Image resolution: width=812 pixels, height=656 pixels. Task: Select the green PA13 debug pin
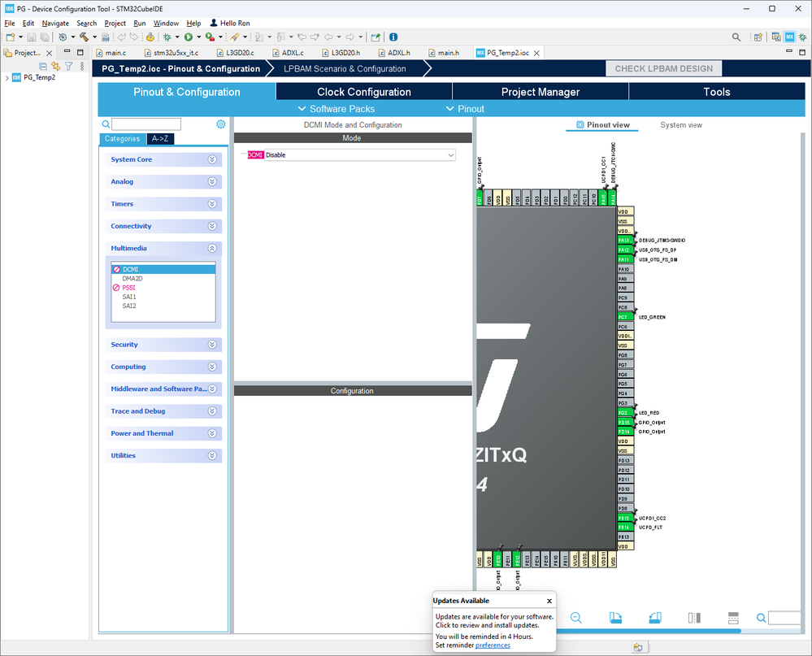pos(625,241)
